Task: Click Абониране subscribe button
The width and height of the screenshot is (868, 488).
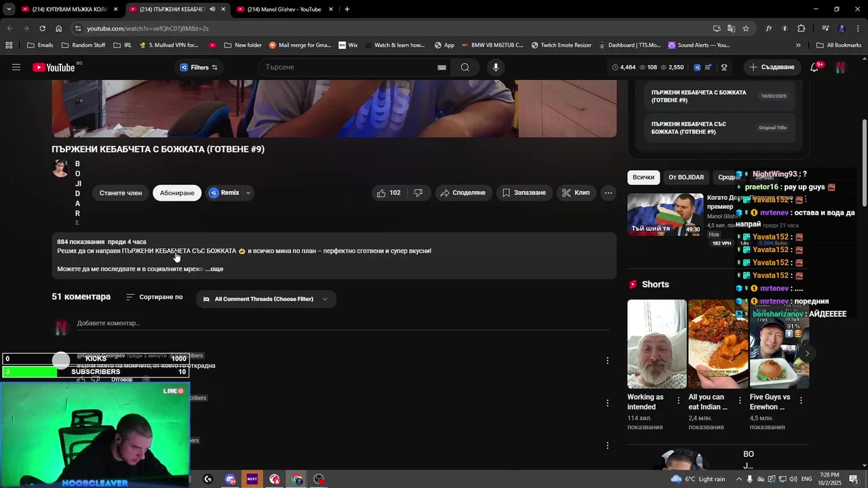Action: tap(177, 192)
